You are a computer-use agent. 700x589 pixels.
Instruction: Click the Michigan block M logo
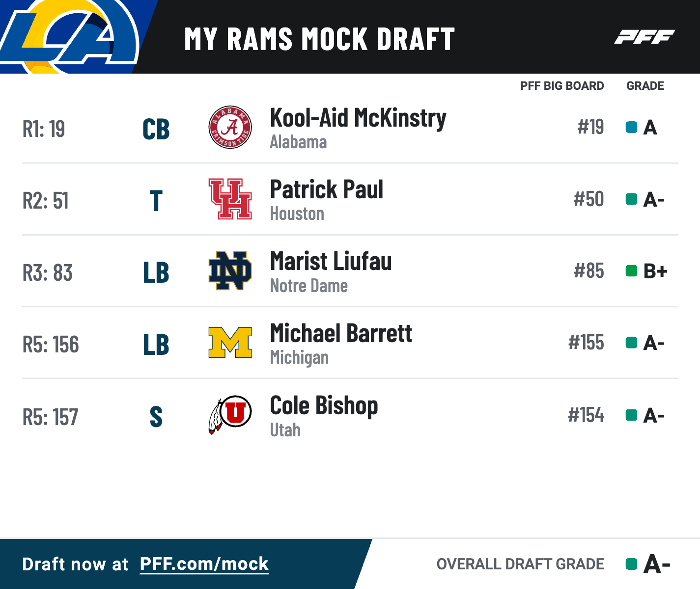click(x=230, y=343)
